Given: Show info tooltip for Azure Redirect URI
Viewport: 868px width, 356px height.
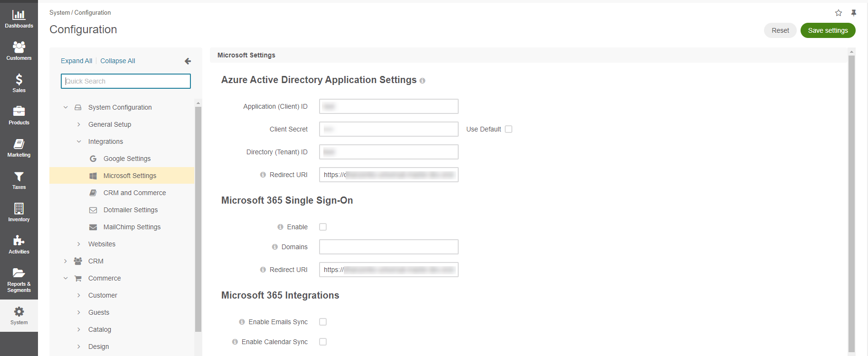Looking at the screenshot, I should click(263, 175).
